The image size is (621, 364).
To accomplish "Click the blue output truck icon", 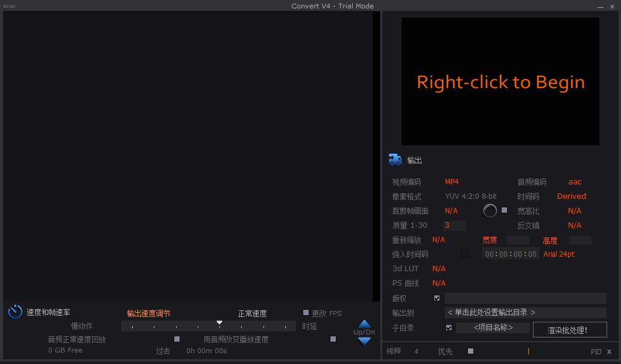I will 395,160.
